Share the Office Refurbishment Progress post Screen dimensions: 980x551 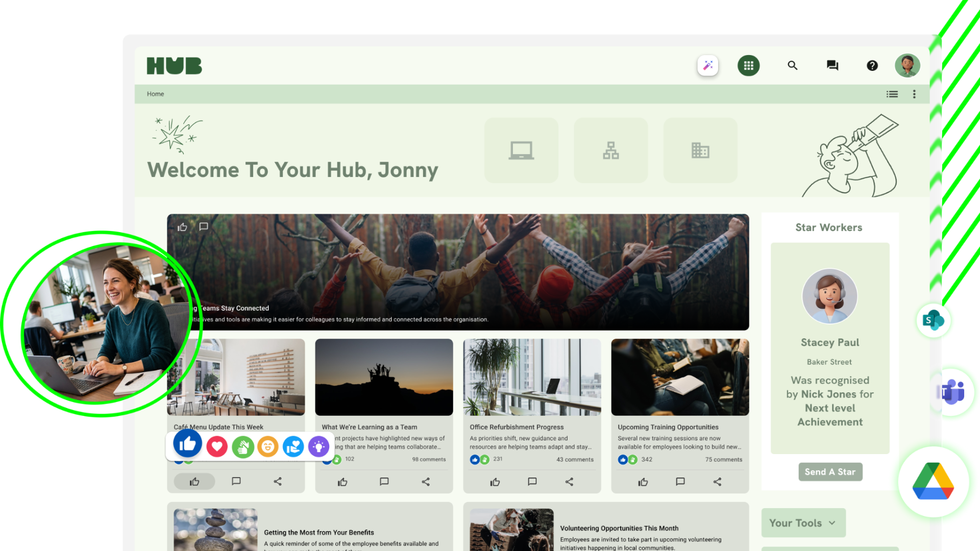tap(569, 481)
